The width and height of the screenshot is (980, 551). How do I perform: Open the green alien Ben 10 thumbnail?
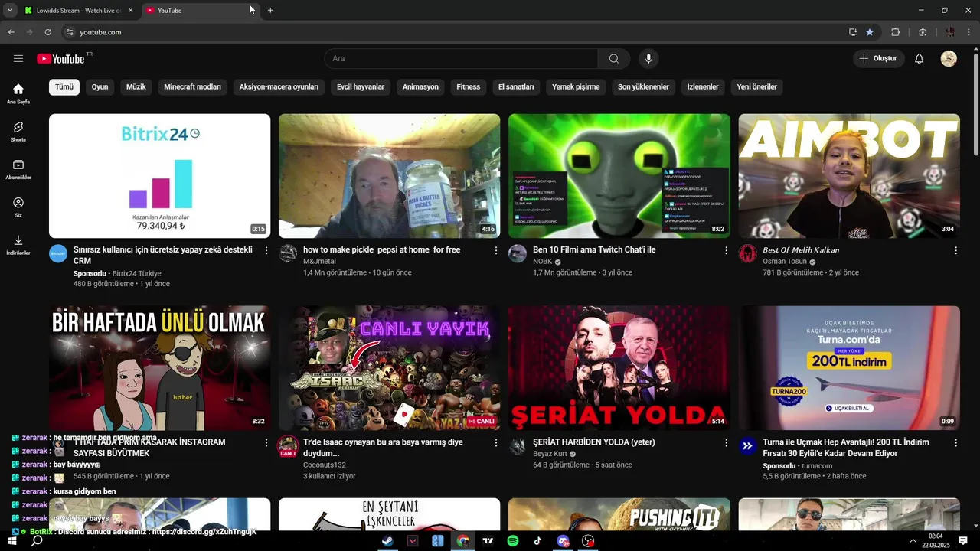pos(619,176)
